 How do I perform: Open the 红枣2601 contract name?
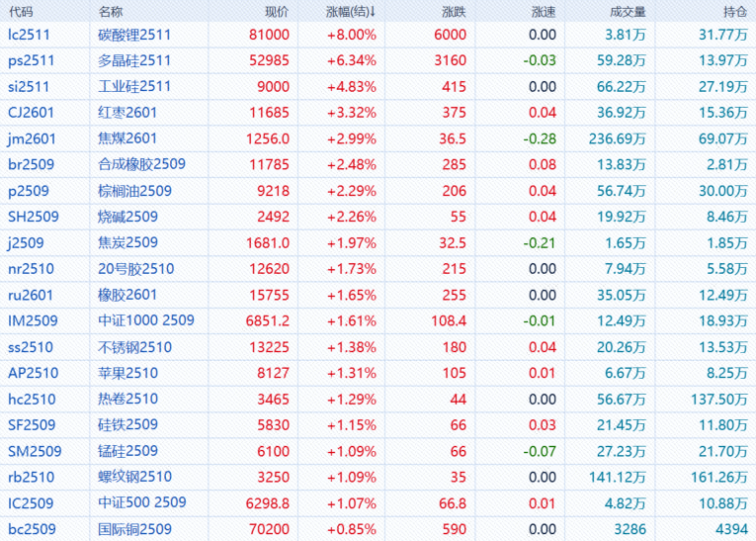127,113
